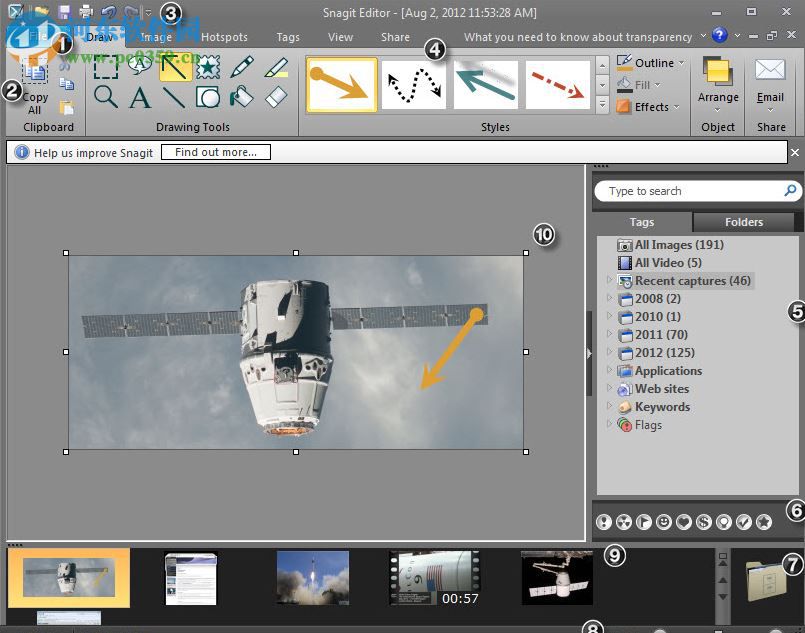Viewport: 805px width, 633px height.
Task: Select the rocket launch capture thumbnail
Action: coord(313,578)
